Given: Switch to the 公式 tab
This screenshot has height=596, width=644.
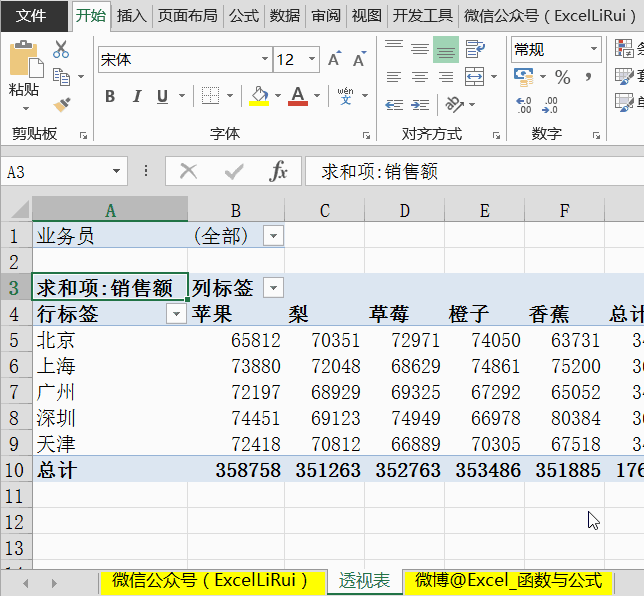Looking at the screenshot, I should (244, 16).
